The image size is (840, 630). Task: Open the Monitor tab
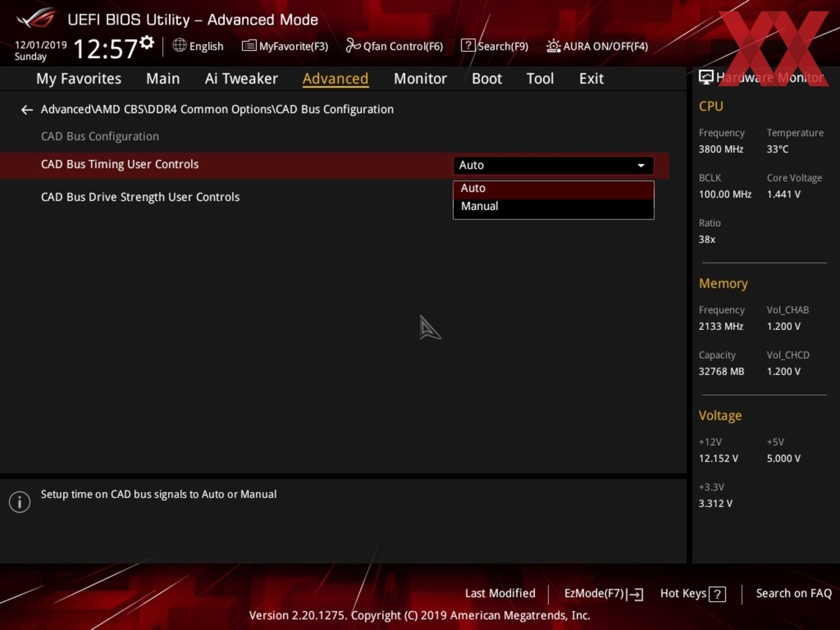click(420, 78)
